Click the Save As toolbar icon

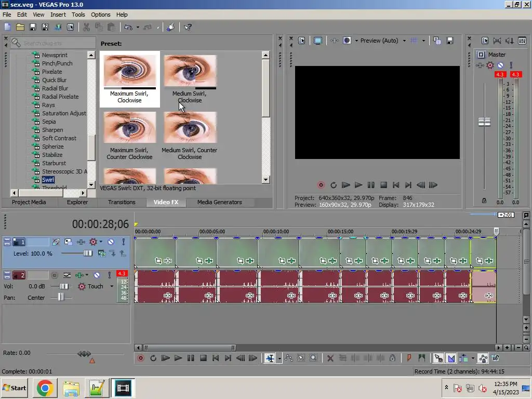tap(45, 27)
